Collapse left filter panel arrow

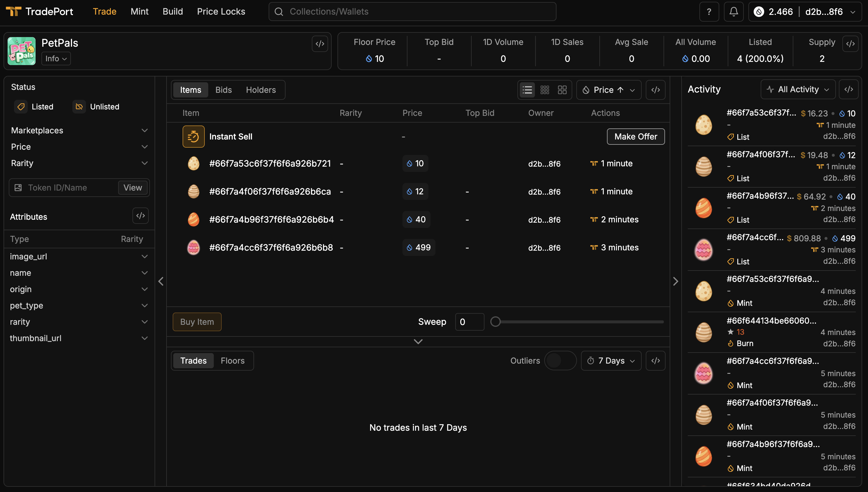click(x=161, y=281)
